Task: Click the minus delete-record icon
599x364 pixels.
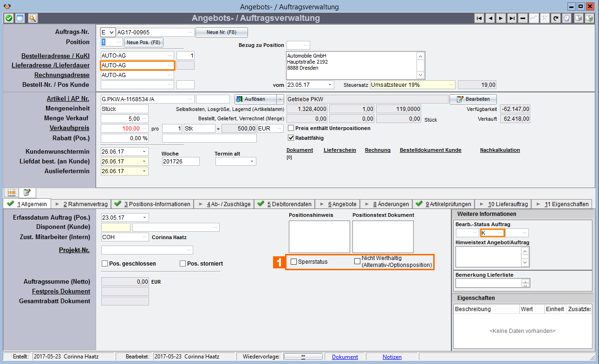Action: 523,18
